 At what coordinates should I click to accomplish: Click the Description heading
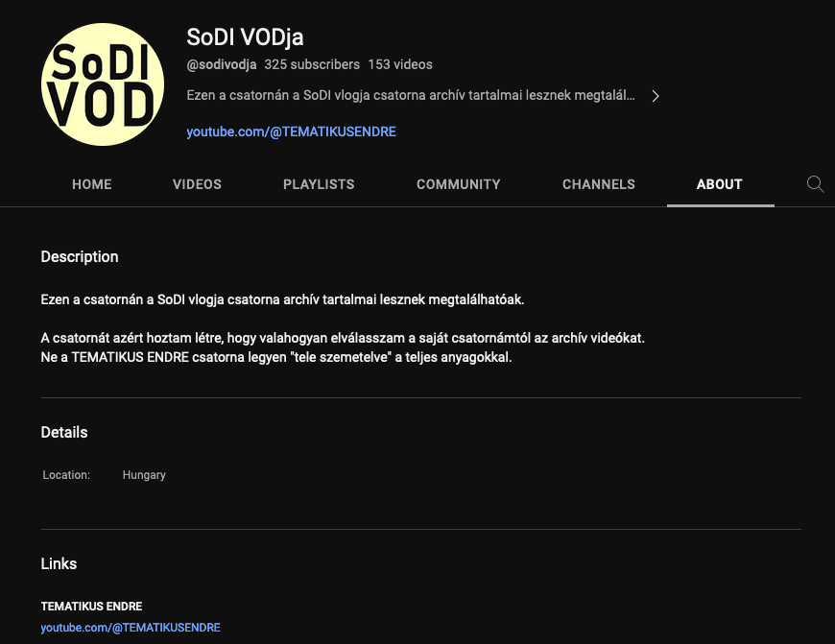coord(80,257)
